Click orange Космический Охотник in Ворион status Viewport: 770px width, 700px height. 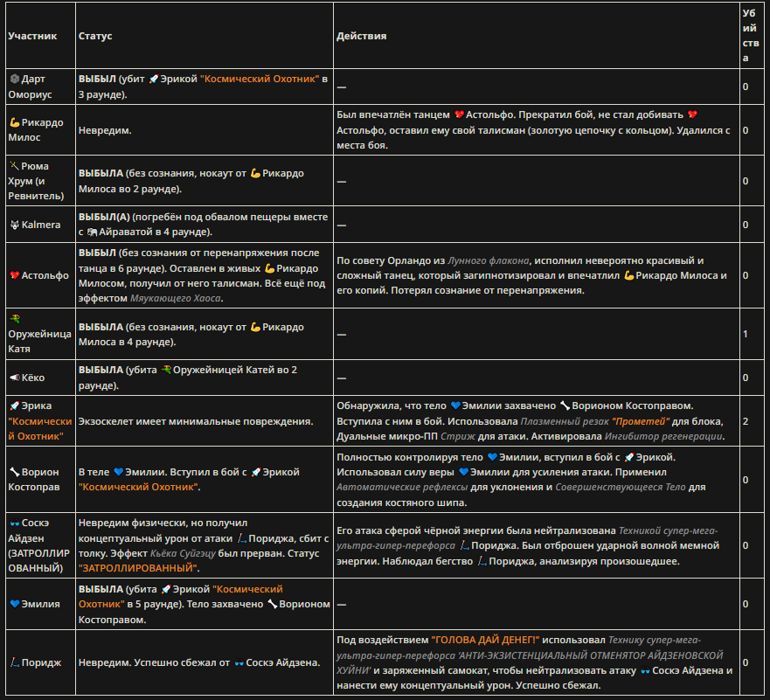[x=138, y=487]
